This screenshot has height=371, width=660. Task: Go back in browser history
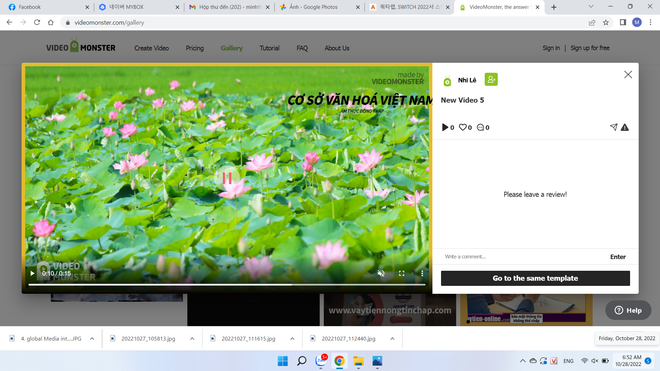(9, 22)
